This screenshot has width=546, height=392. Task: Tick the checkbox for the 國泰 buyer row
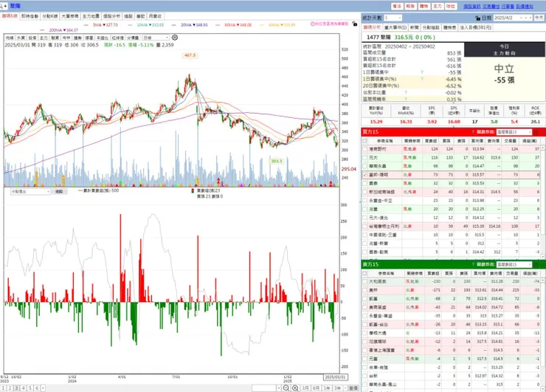(x=364, y=183)
